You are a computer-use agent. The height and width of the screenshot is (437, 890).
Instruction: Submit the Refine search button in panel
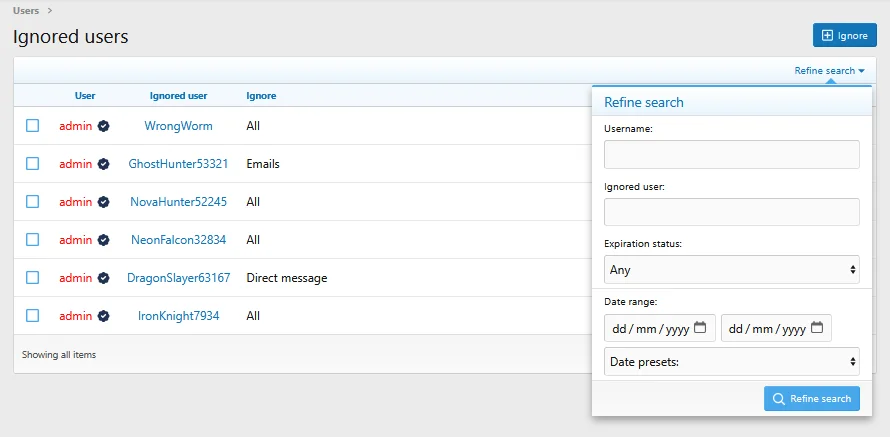812,398
